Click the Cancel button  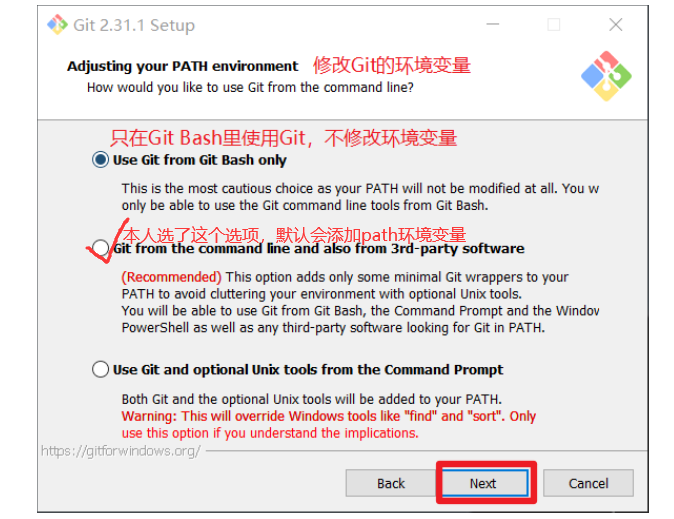pos(588,483)
